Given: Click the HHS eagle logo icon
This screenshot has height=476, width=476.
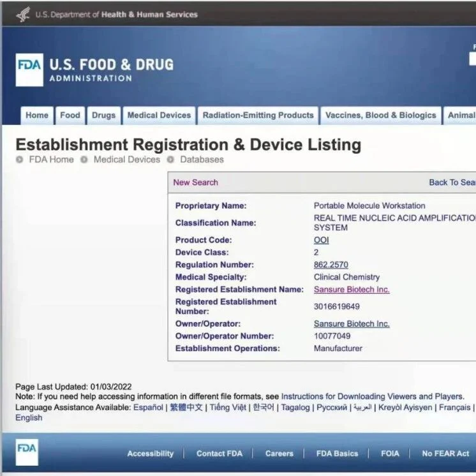Looking at the screenshot, I should pos(23,14).
